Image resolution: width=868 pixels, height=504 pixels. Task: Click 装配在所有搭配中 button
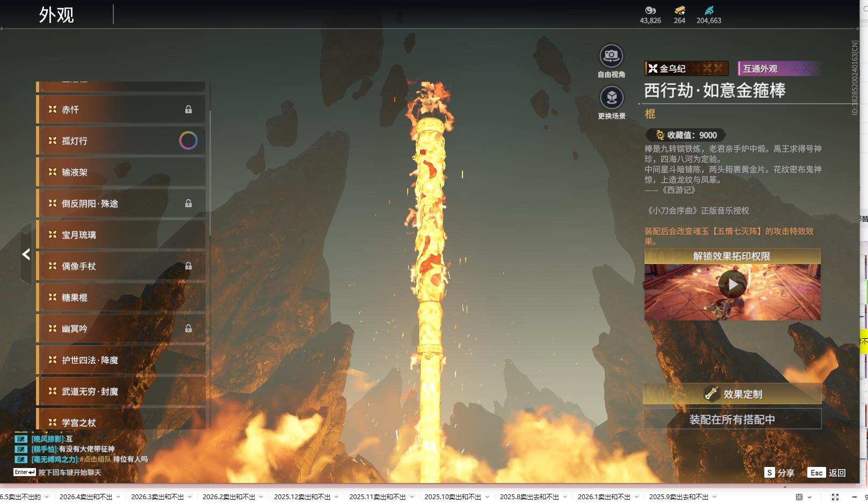733,419
